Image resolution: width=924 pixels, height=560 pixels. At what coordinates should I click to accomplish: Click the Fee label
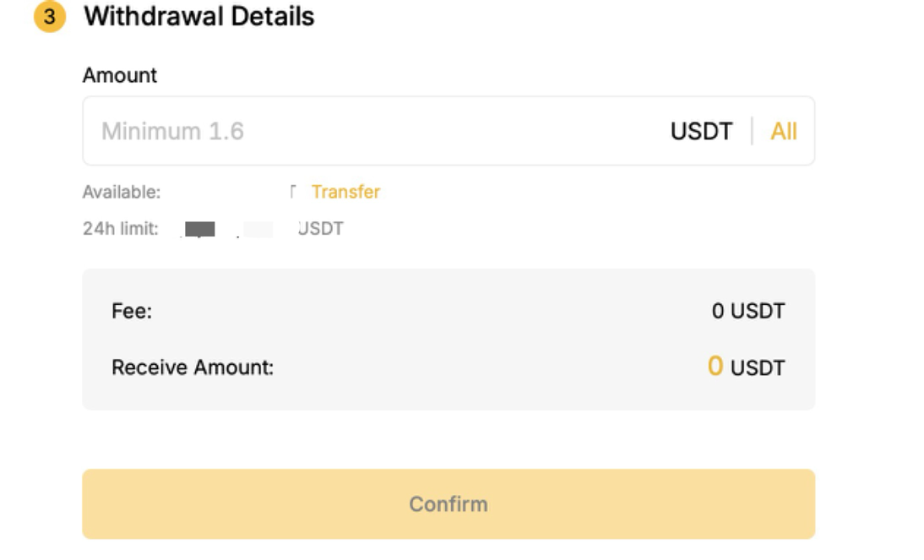point(131,312)
